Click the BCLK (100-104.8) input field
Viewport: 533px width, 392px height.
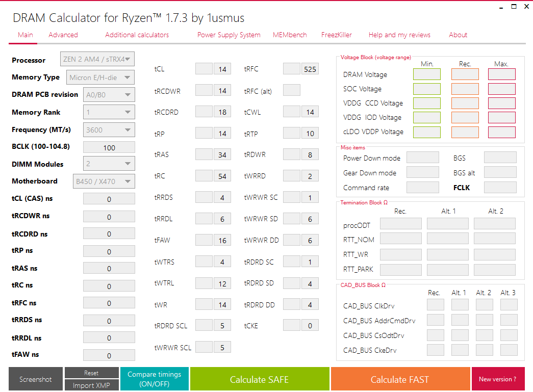(109, 147)
